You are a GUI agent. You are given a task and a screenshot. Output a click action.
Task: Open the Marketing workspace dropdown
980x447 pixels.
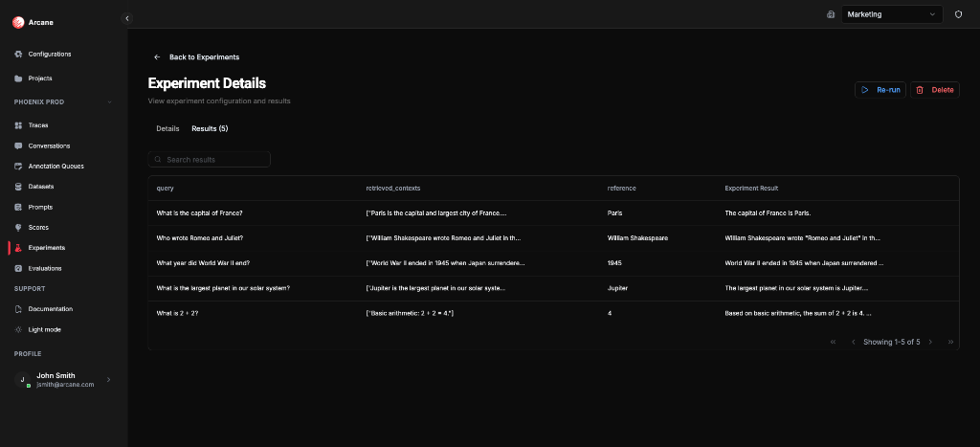pyautogui.click(x=892, y=14)
